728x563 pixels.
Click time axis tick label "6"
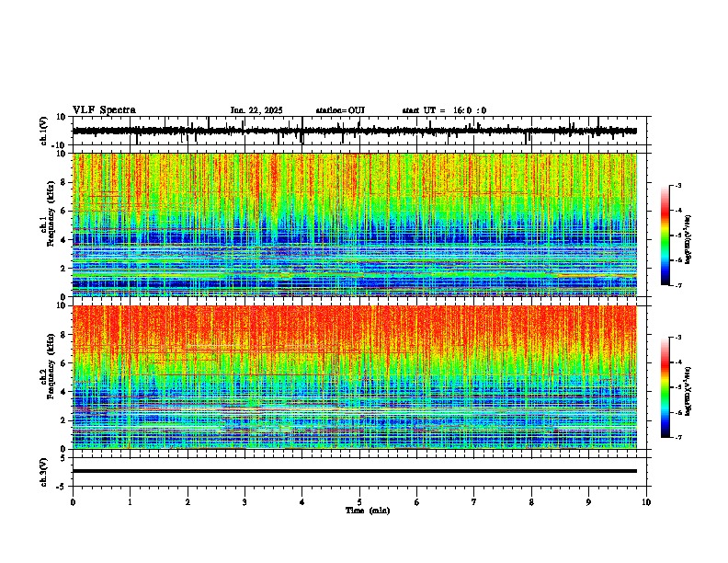pyautogui.click(x=417, y=502)
